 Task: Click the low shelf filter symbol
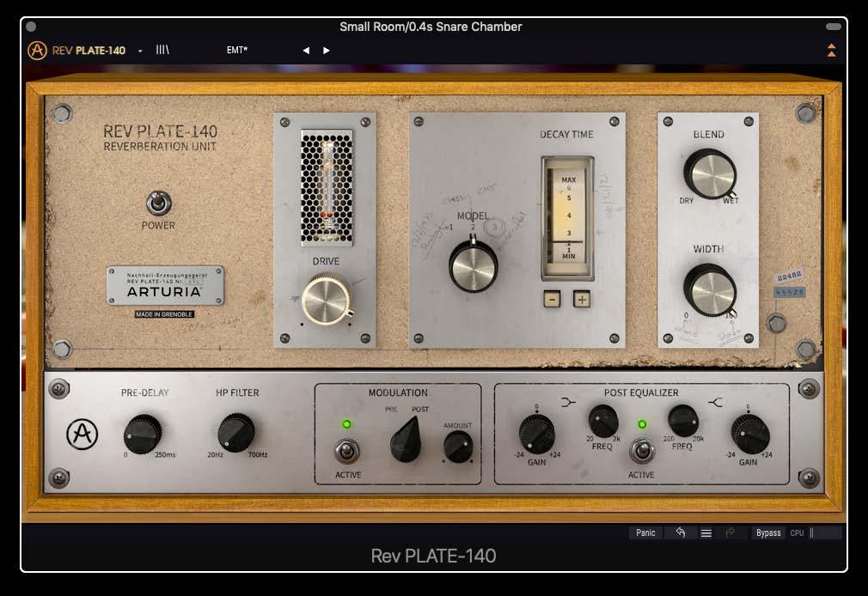point(568,402)
